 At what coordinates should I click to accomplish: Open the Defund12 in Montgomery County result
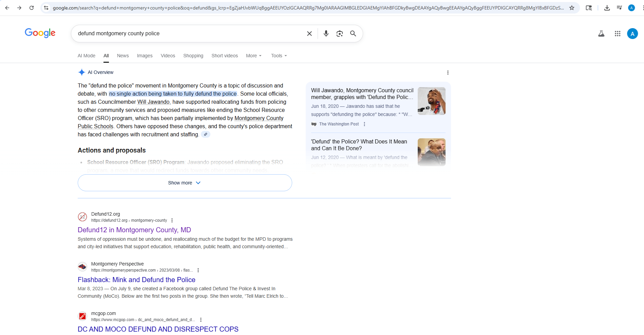point(134,230)
